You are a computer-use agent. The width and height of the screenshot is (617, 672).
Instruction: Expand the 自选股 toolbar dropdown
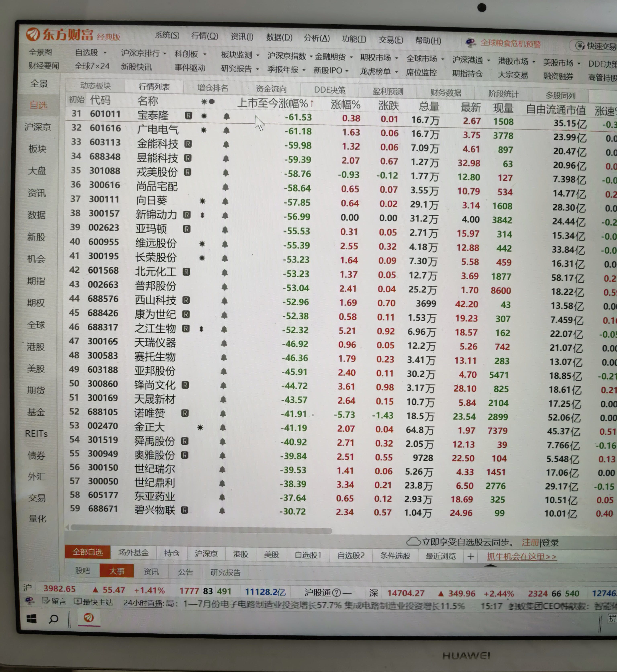pos(105,53)
